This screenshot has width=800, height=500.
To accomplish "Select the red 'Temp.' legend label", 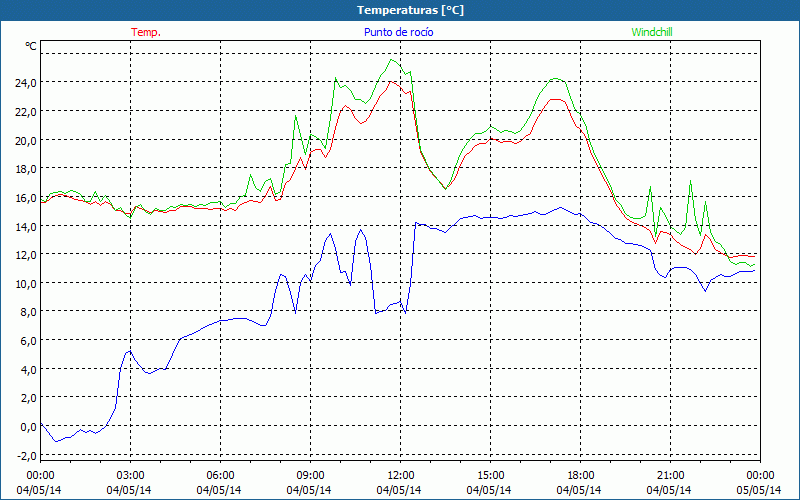I will click(x=146, y=32).
